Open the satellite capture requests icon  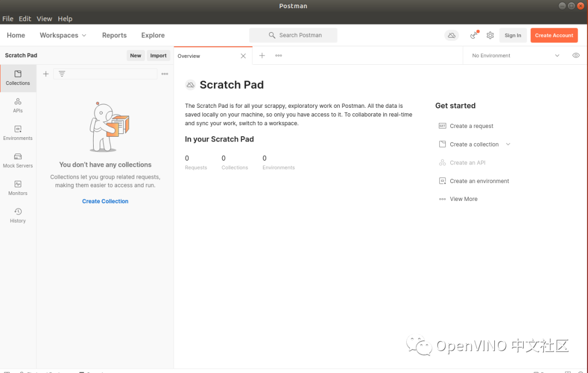pyautogui.click(x=474, y=35)
